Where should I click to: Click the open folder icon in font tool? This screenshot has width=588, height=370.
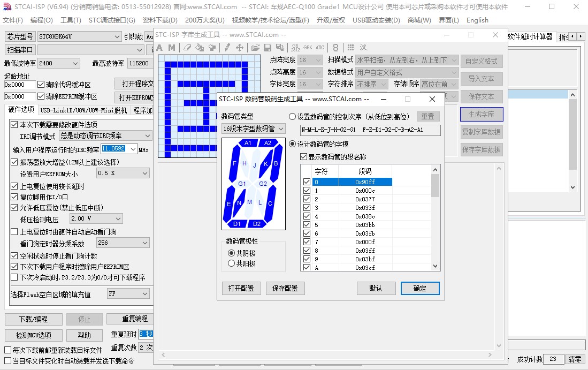pos(255,48)
